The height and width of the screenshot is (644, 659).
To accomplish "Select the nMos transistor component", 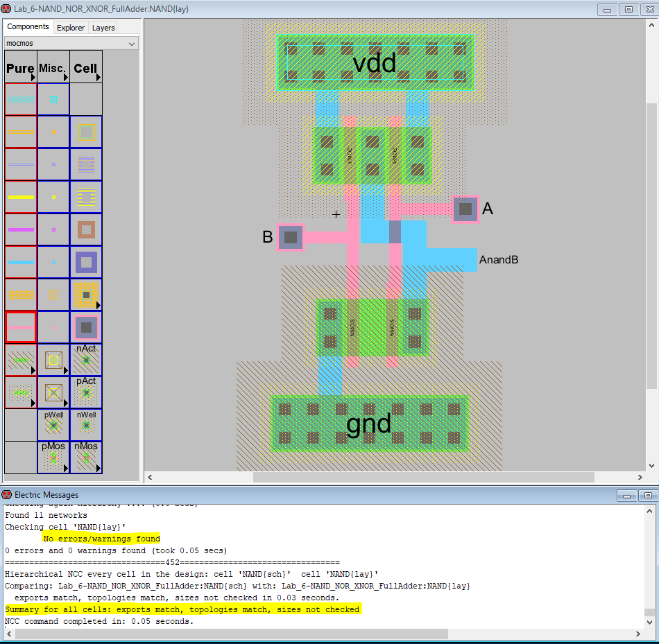I will click(86, 458).
